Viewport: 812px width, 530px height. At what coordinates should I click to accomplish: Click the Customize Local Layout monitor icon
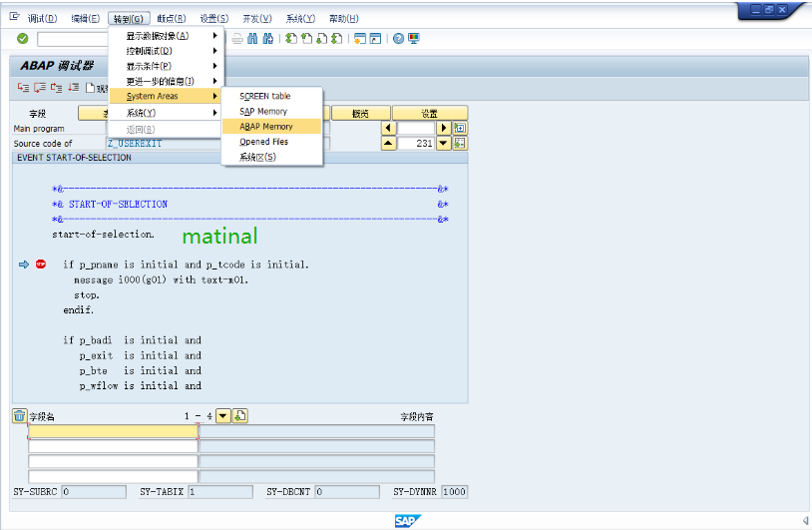(414, 38)
